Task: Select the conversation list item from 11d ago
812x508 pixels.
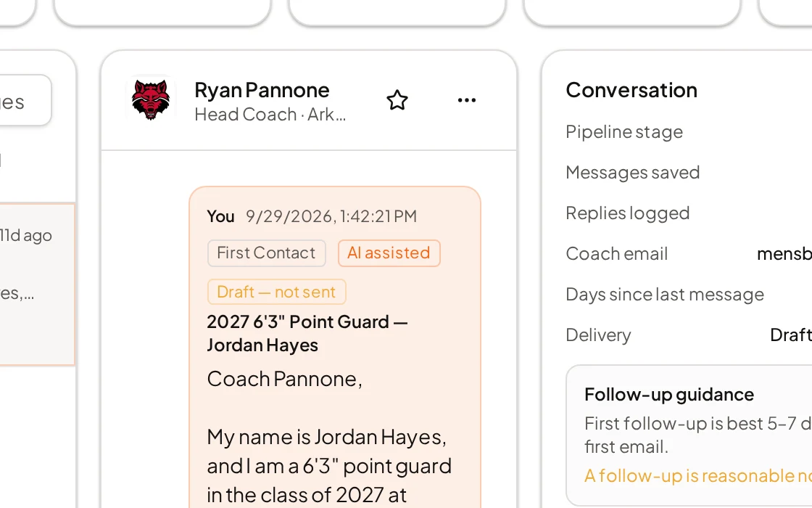Action: click(x=37, y=284)
